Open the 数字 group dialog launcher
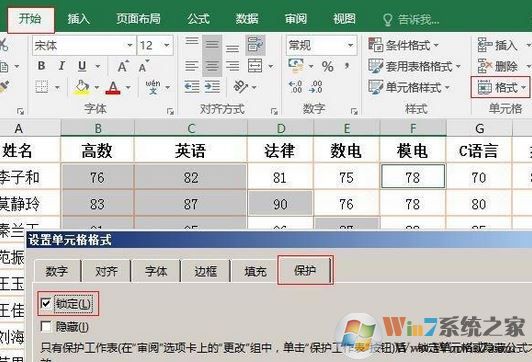The image size is (532, 362). 354,111
